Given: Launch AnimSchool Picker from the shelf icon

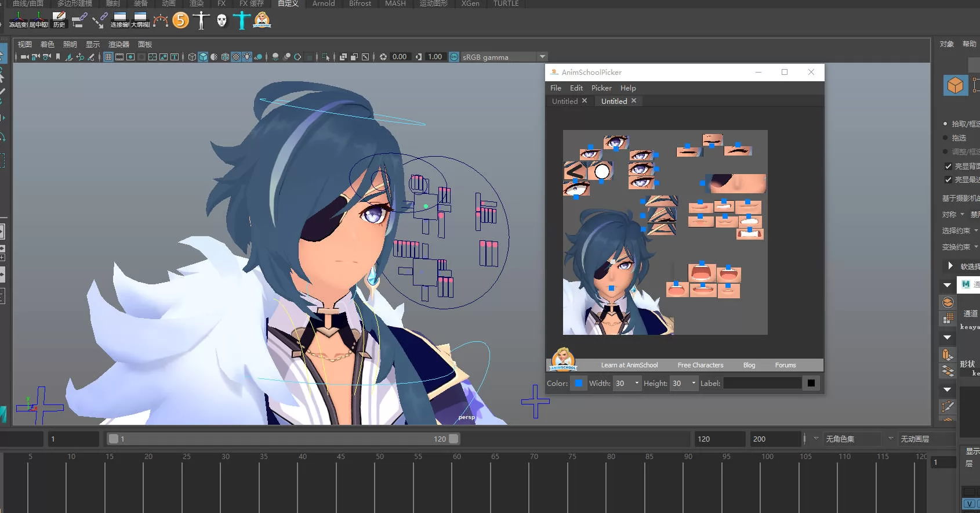Looking at the screenshot, I should (262, 20).
